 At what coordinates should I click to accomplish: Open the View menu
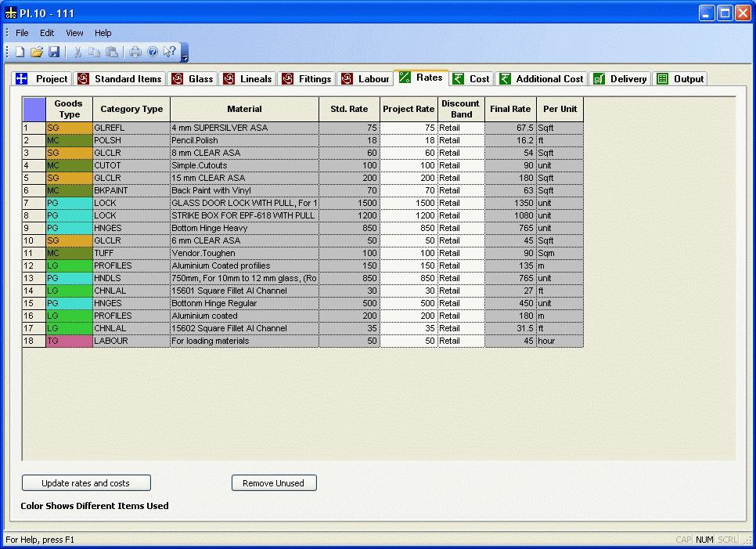(74, 33)
